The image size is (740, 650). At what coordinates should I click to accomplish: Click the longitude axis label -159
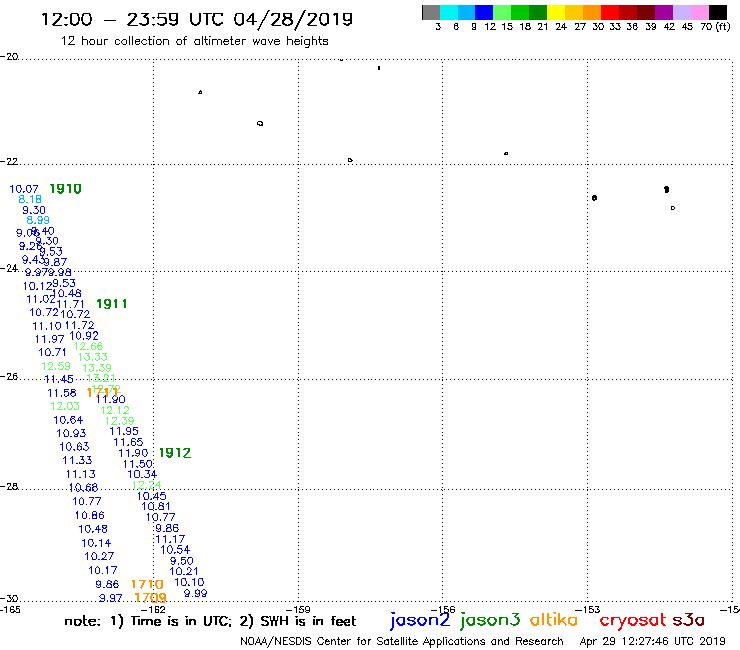click(299, 609)
